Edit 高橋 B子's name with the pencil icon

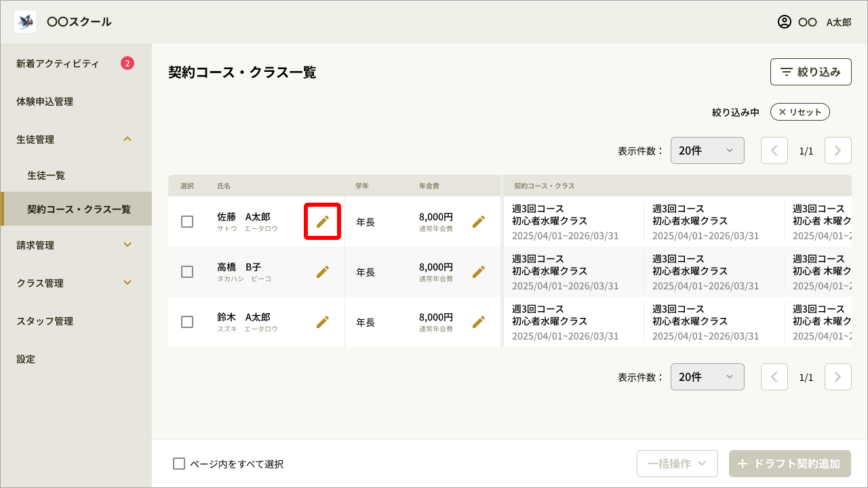point(323,271)
